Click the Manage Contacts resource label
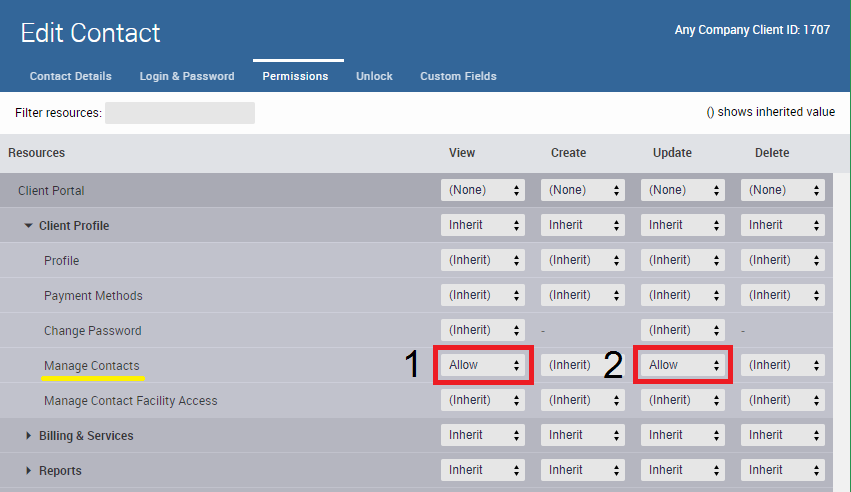851x492 pixels. [92, 366]
